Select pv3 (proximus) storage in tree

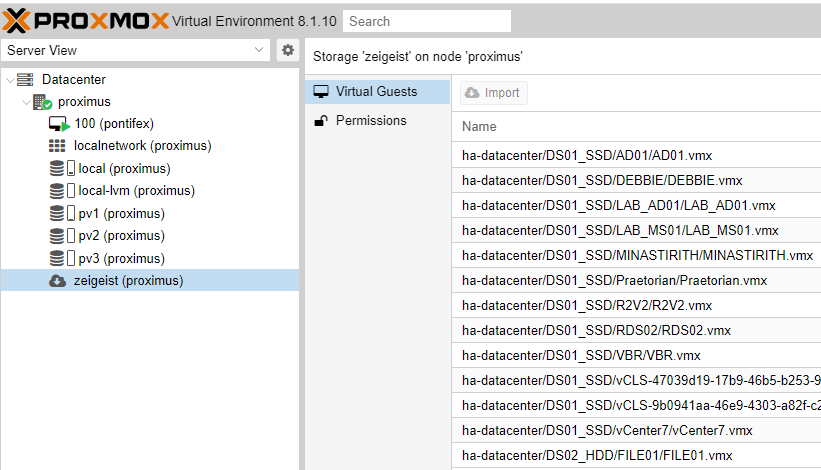pyautogui.click(x=121, y=259)
